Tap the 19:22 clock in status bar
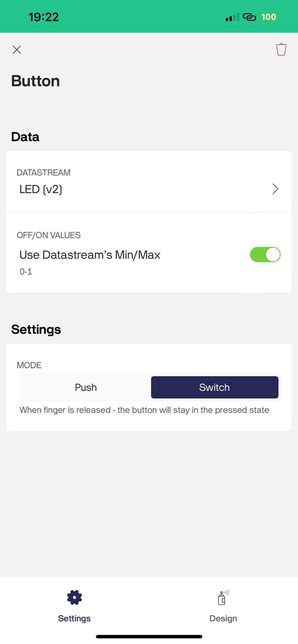The image size is (298, 644). coord(43,17)
